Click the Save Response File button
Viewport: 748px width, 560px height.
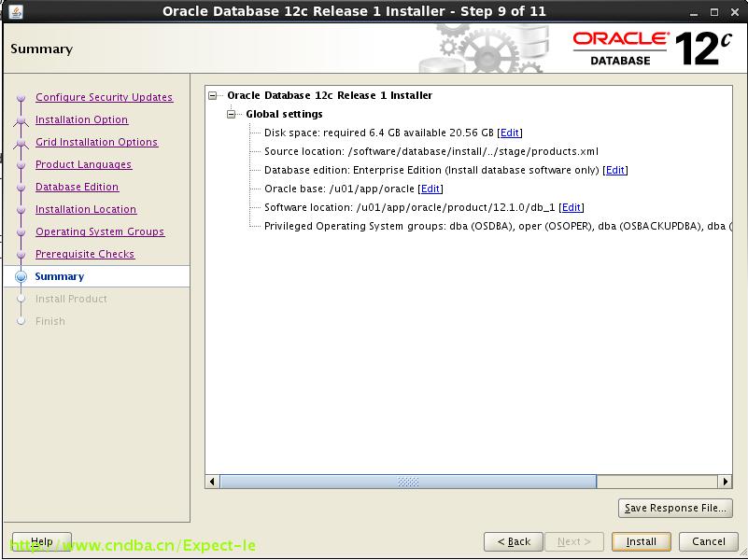click(675, 508)
